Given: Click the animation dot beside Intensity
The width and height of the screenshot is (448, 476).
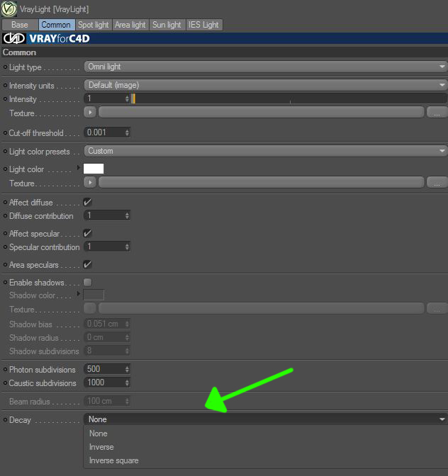Looking at the screenshot, I should 5,99.
